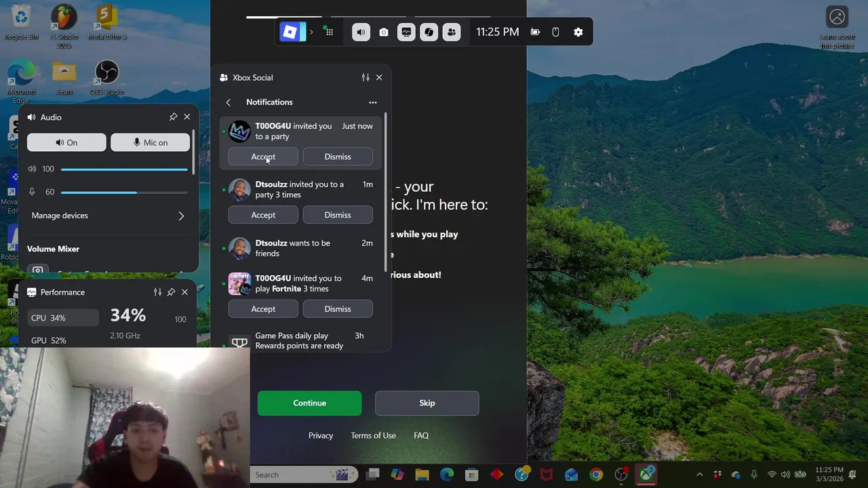
Task: Open McAfee from taskbar
Action: pos(547,474)
